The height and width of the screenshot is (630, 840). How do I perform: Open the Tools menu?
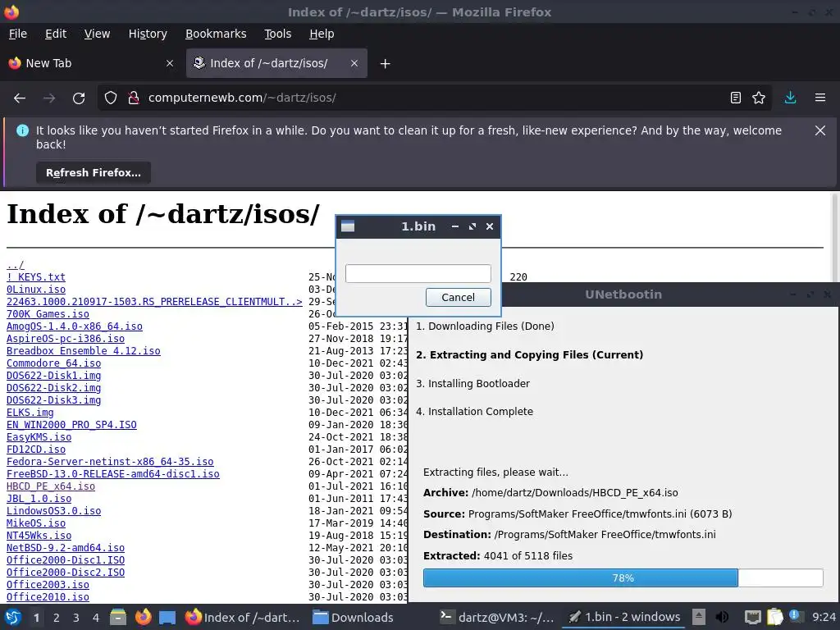[277, 34]
